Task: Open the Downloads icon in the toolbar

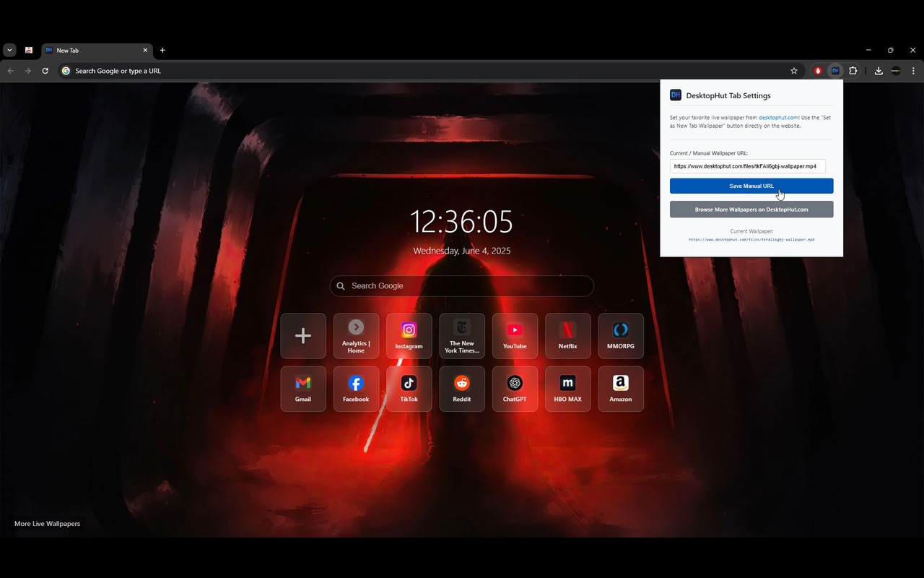Action: click(879, 71)
